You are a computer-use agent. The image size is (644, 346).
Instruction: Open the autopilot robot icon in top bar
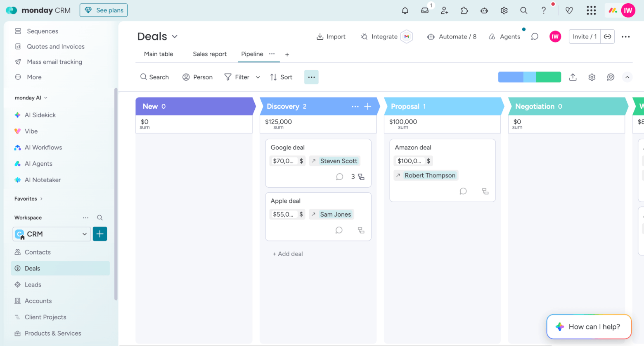coord(484,10)
